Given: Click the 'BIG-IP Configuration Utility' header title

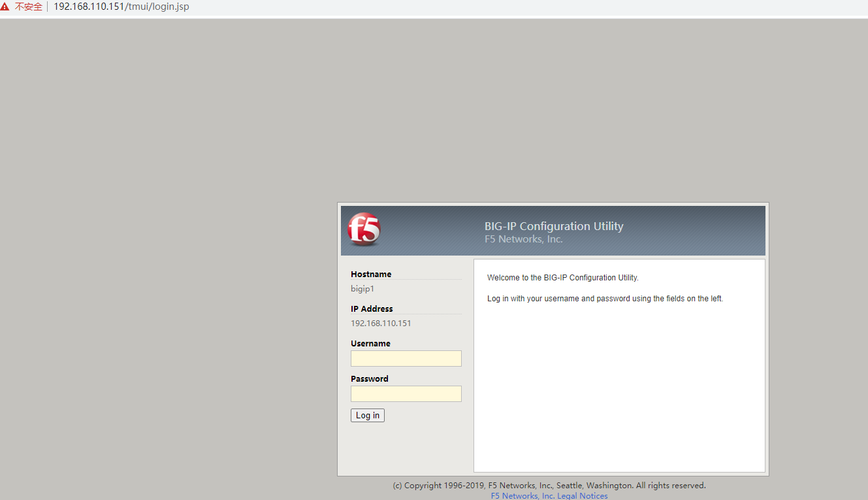Looking at the screenshot, I should coord(554,226).
